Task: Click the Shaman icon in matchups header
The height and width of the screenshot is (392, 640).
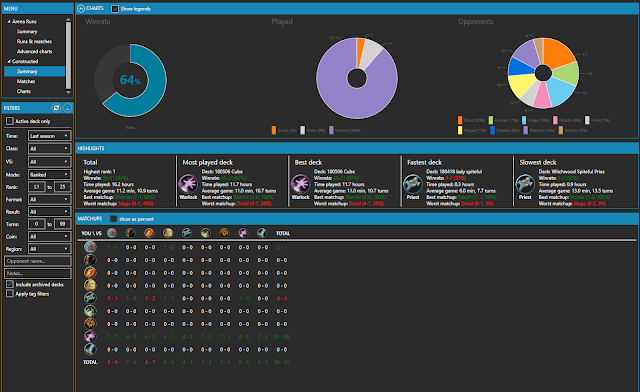Action: (x=224, y=233)
